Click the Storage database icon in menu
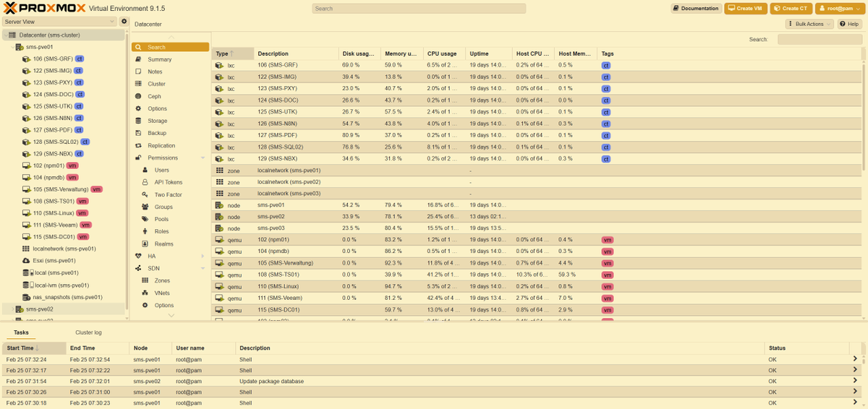Screen dimensions: 868x409 138,121
